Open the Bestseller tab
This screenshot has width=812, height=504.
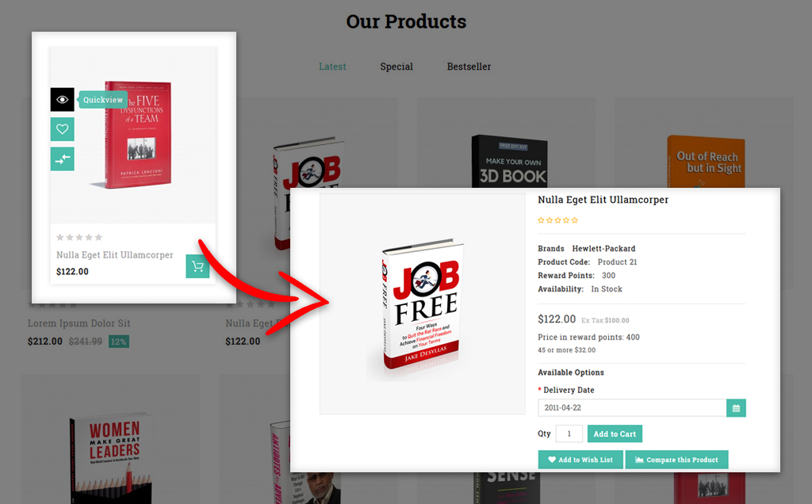pyautogui.click(x=469, y=67)
